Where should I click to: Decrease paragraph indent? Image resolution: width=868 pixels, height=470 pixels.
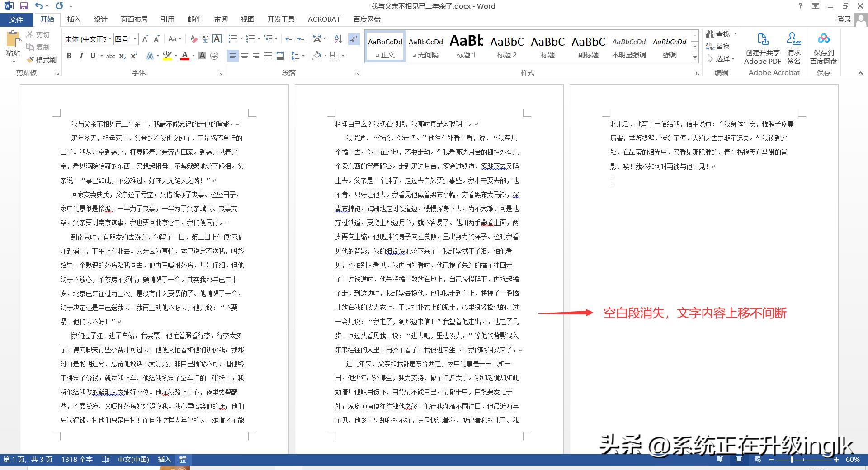289,39
